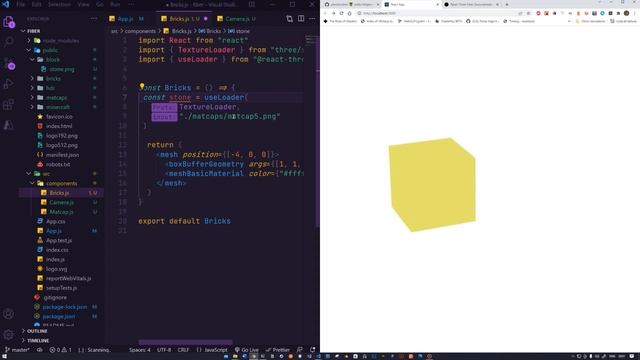Click the browser back arrow
The image size is (640, 360).
tap(325, 13)
